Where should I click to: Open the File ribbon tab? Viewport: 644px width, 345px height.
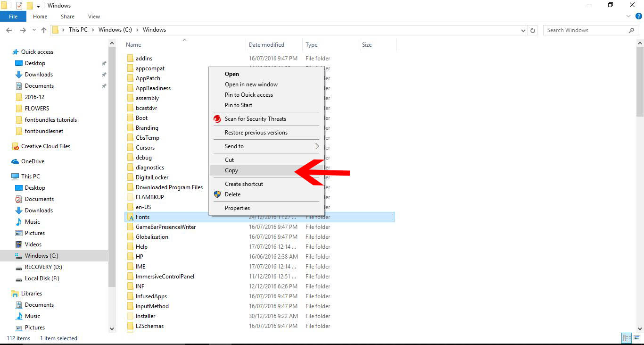click(x=13, y=17)
